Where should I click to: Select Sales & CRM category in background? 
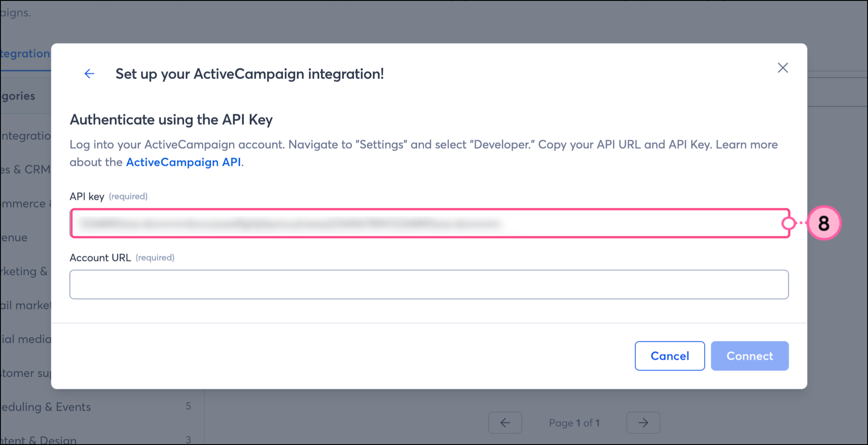[x=25, y=169]
